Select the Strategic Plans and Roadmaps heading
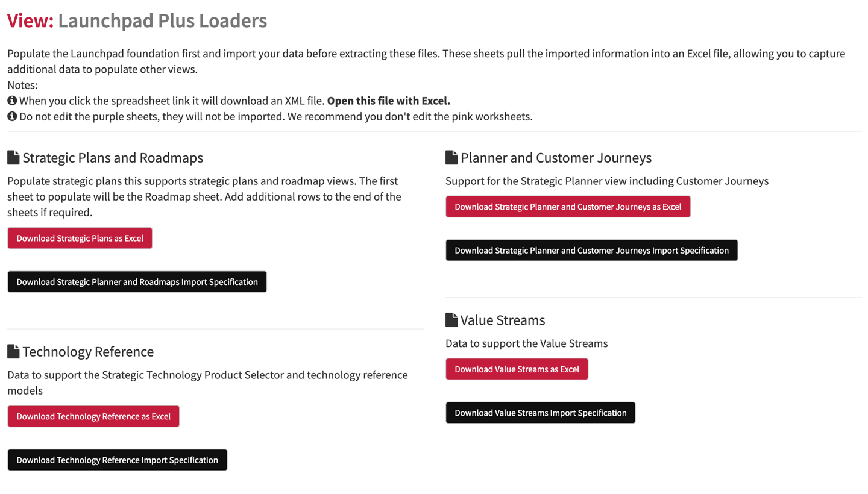Screen dimensions: 868x494 click(x=113, y=158)
